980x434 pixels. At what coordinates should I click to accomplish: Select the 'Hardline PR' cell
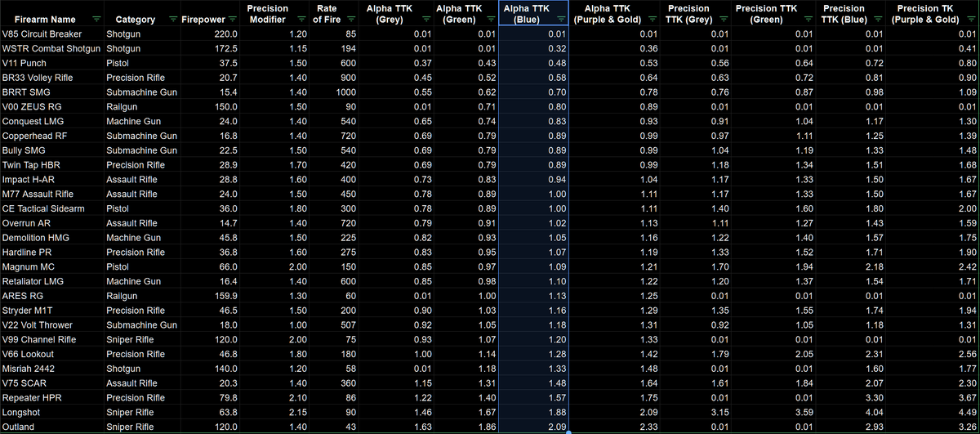click(51, 252)
